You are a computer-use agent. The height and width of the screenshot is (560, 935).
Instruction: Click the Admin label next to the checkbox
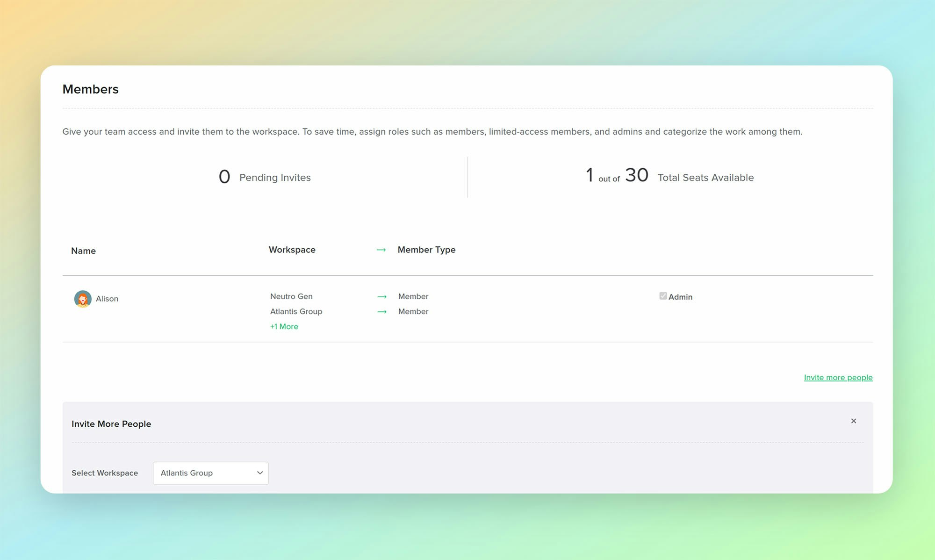[x=680, y=296]
